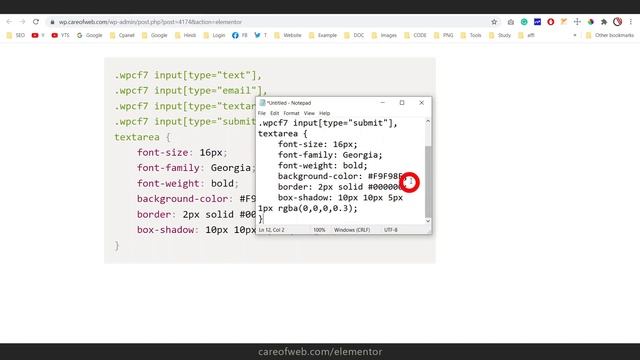Open the Tools bookmarks folder
The height and width of the screenshot is (360, 640).
tap(471, 36)
